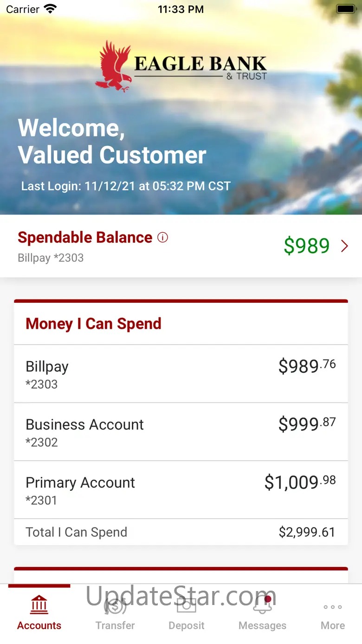Open the Business Account *2302 row
362x644 pixels.
[181, 432]
